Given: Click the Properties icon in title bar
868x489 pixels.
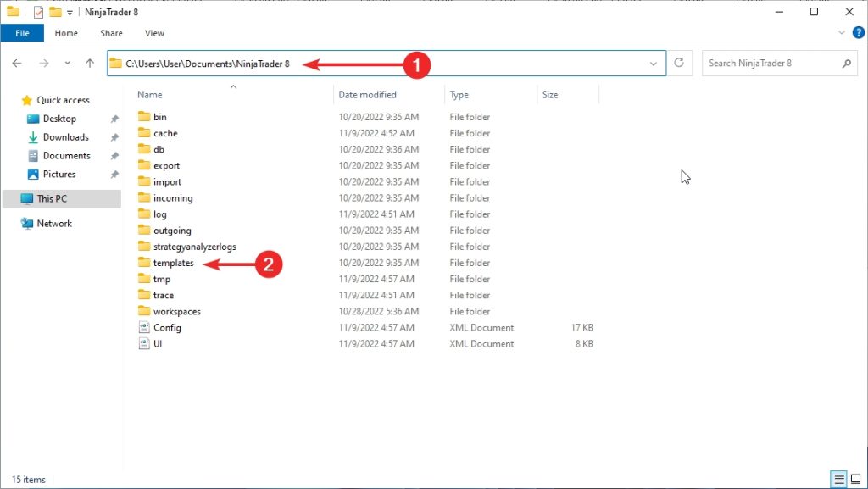Looking at the screenshot, I should click(38, 12).
